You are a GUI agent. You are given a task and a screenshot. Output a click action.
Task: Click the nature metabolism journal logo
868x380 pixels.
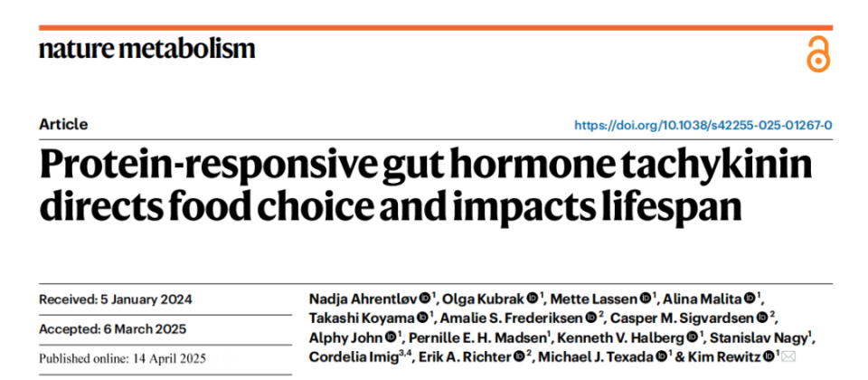[x=147, y=48]
